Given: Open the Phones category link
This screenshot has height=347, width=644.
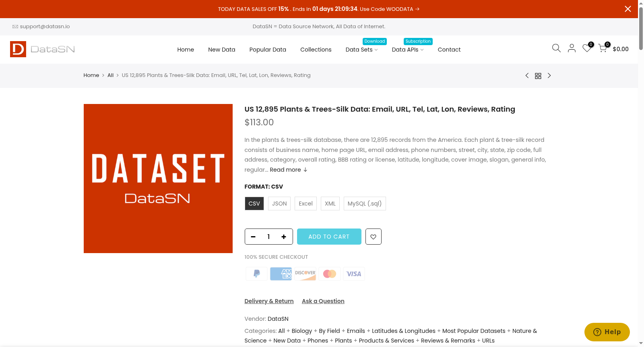Looking at the screenshot, I should 318,341.
